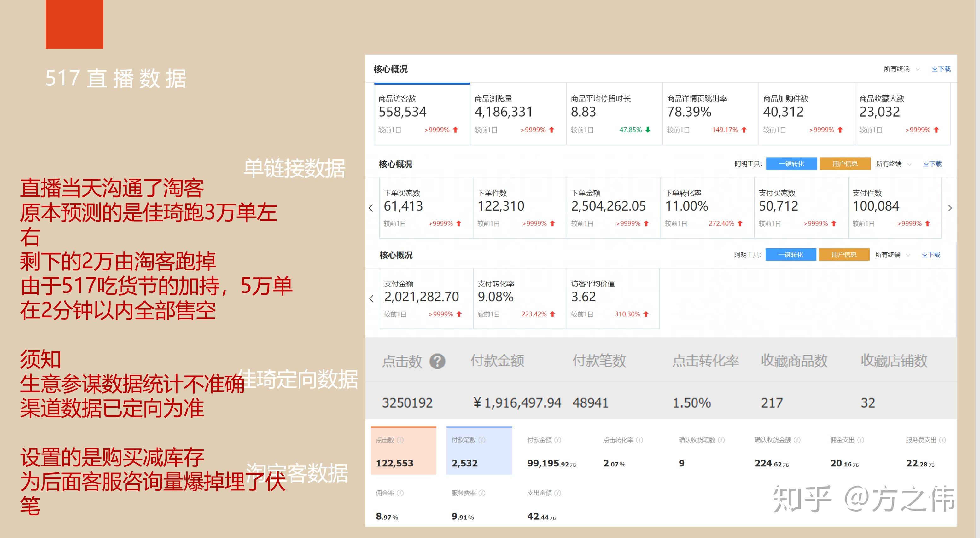Show previous metrics beside 下单买家数
Image resolution: width=980 pixels, height=538 pixels.
click(x=371, y=208)
